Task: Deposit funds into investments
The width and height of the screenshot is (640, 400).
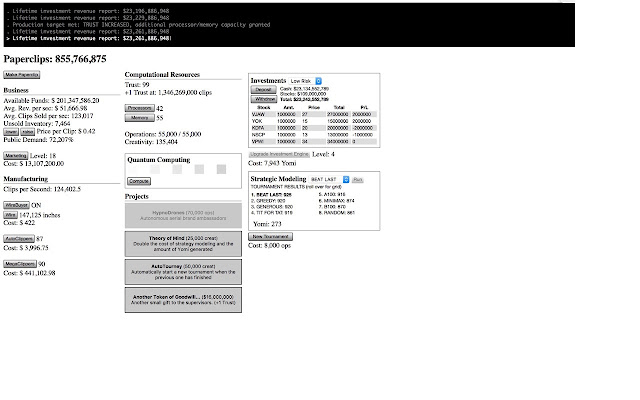Action: (x=263, y=89)
